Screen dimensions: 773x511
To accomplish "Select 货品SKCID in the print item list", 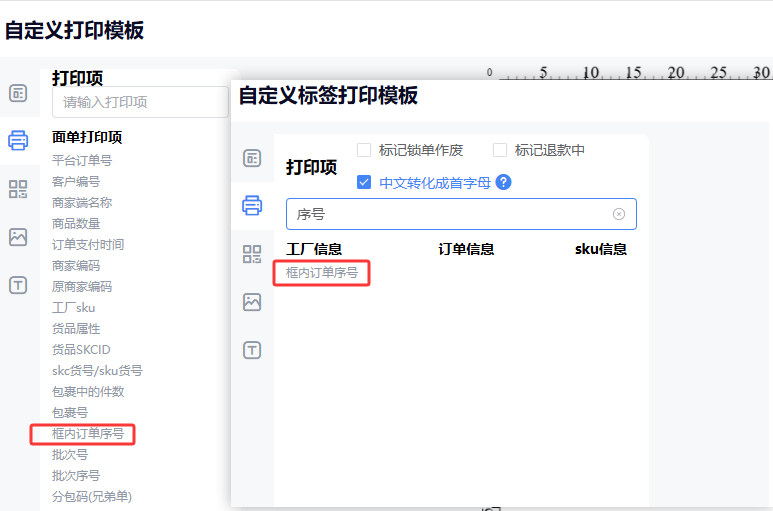I will [81, 349].
